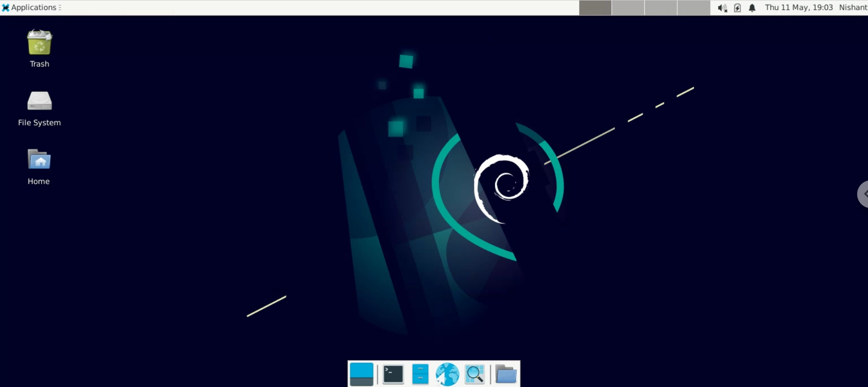The height and width of the screenshot is (387, 868).
Task: Click the Show Desktop dock icon
Action: (x=362, y=374)
